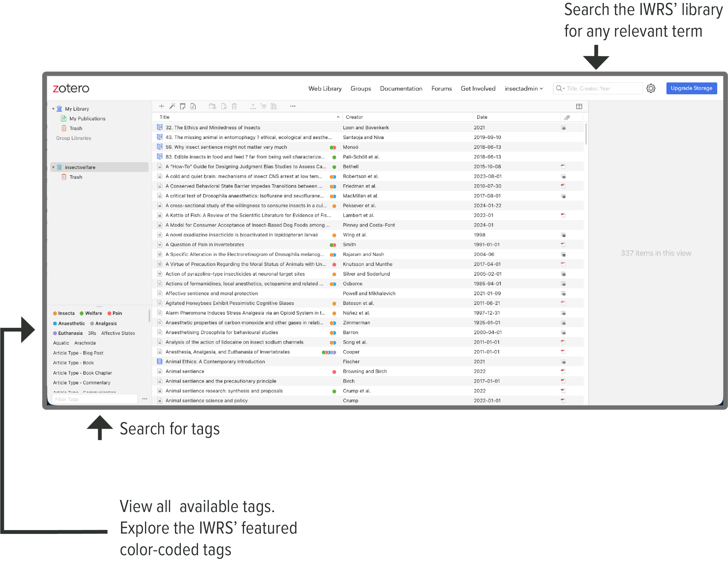728x561 pixels.
Task: Open the Documentation navigation item
Action: (401, 89)
